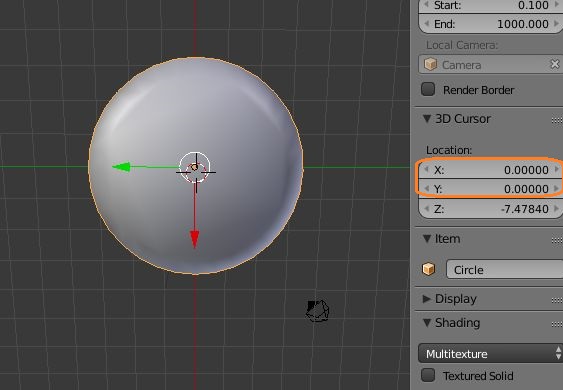This screenshot has width=563, height=390.
Task: Click the orange cube icon beside Circle
Action: 429,269
